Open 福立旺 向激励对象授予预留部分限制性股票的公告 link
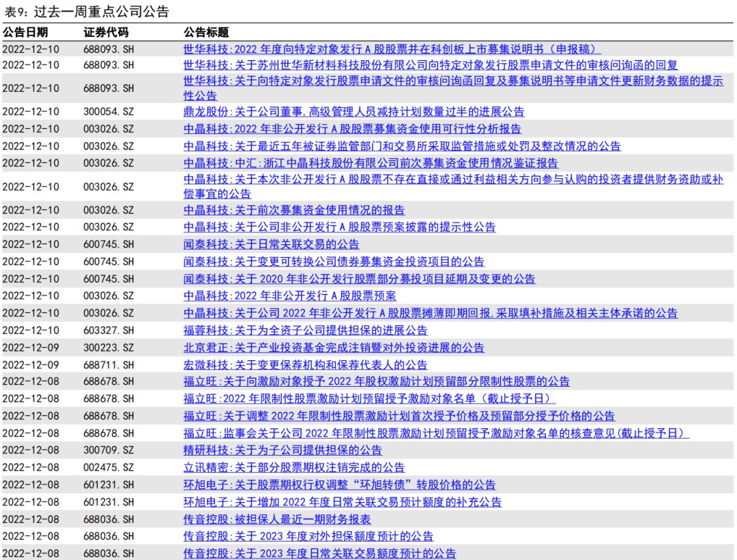 coord(377,381)
